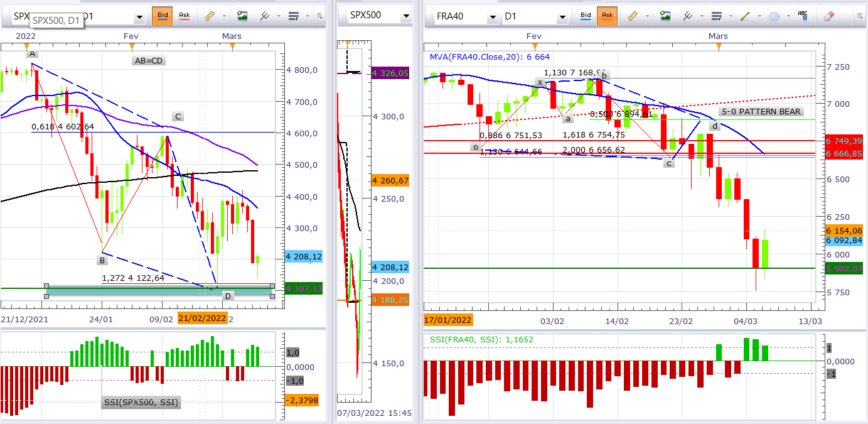Click the purple 4 326,05 price marker

390,73
